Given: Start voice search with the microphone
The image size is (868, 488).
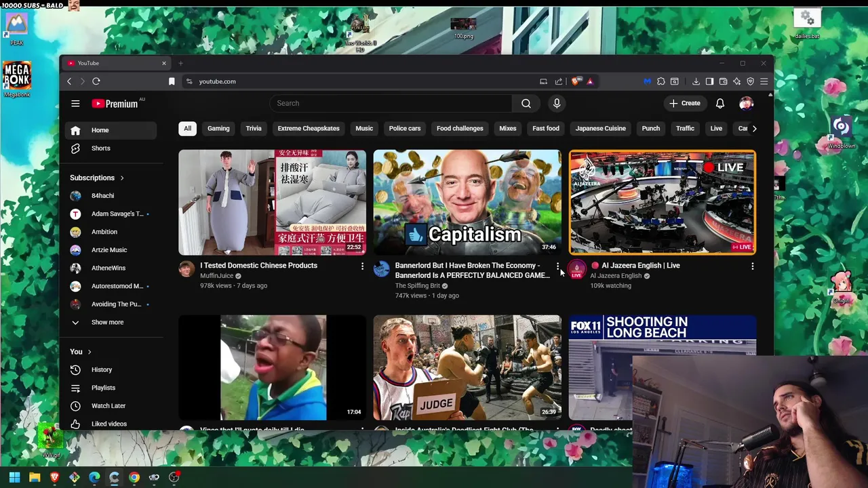Looking at the screenshot, I should point(557,103).
